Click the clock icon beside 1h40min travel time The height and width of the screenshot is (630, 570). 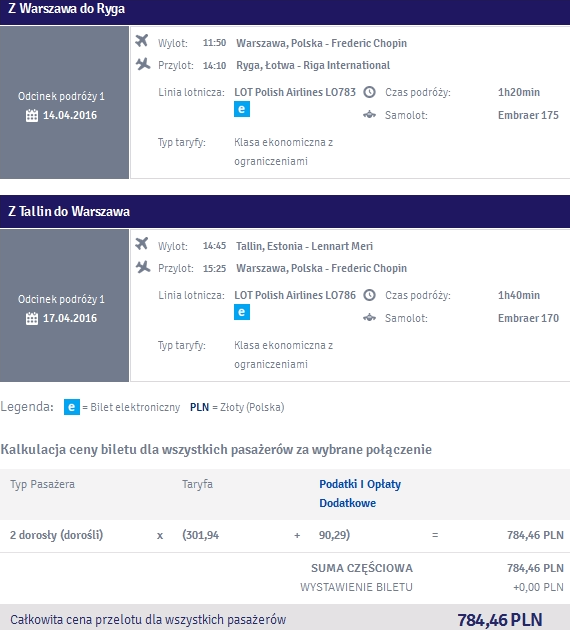click(x=370, y=295)
